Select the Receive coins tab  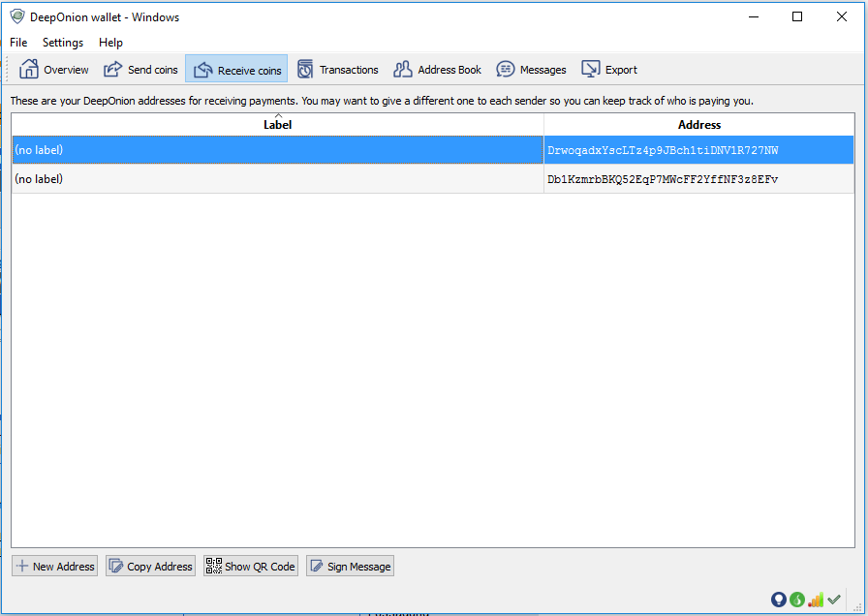tap(236, 70)
